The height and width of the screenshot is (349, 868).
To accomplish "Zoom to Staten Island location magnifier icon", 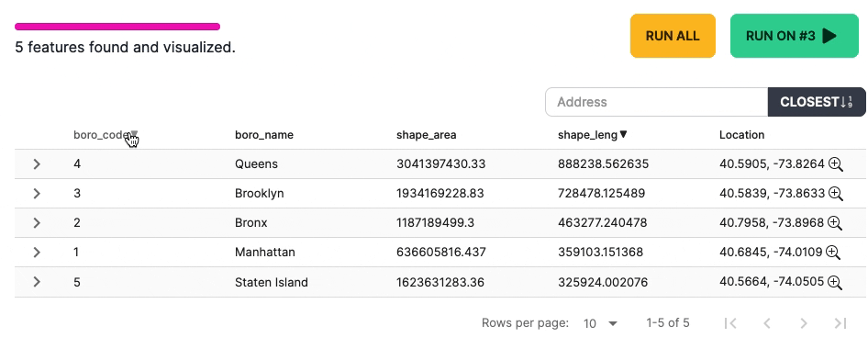I will [835, 282].
